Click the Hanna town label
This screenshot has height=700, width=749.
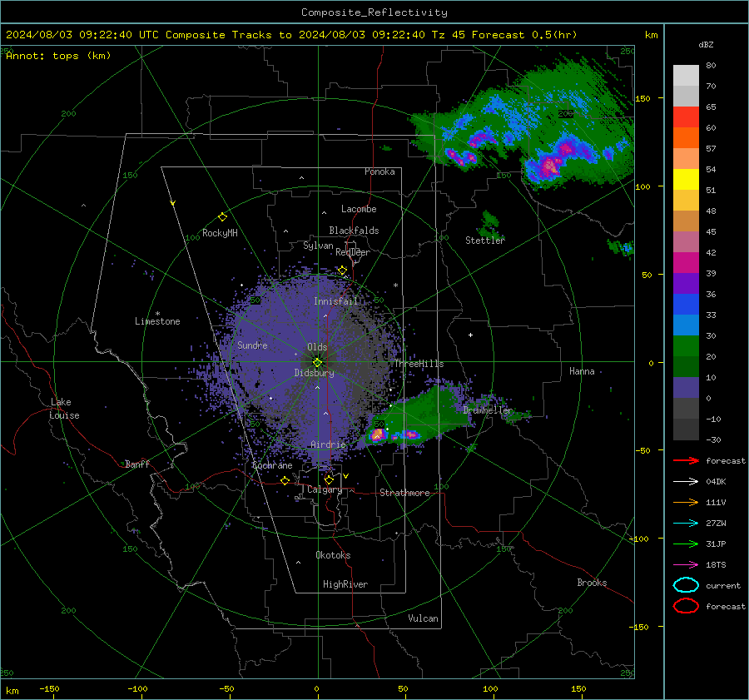582,371
